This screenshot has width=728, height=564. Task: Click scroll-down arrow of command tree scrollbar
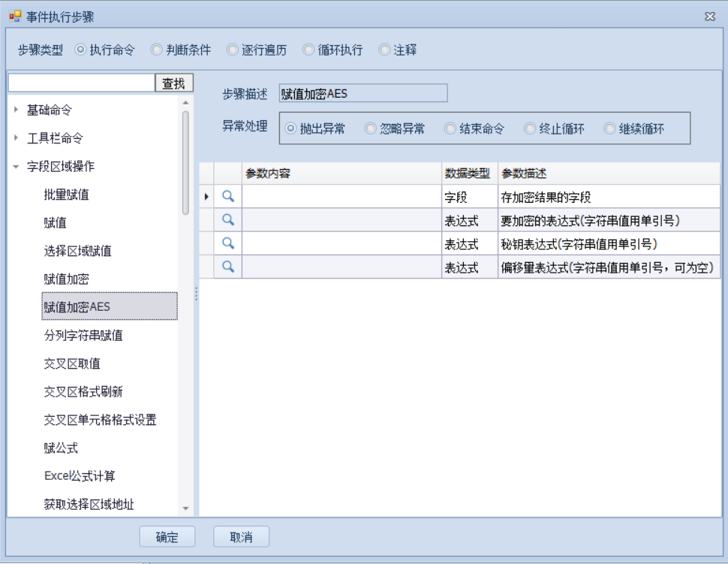click(x=186, y=509)
